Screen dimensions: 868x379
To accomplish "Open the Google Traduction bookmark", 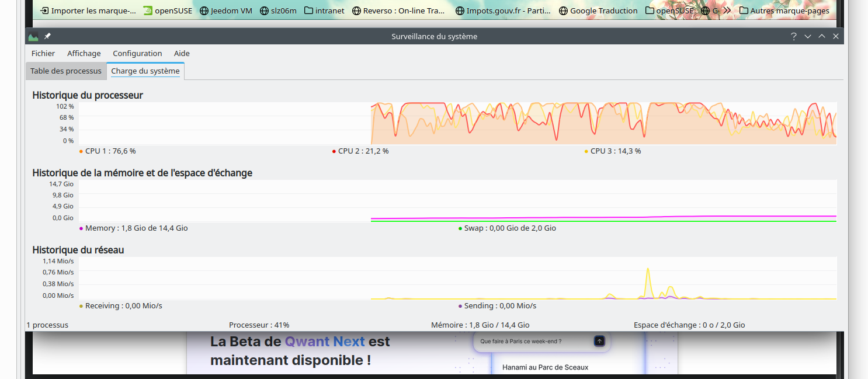I will tap(598, 11).
